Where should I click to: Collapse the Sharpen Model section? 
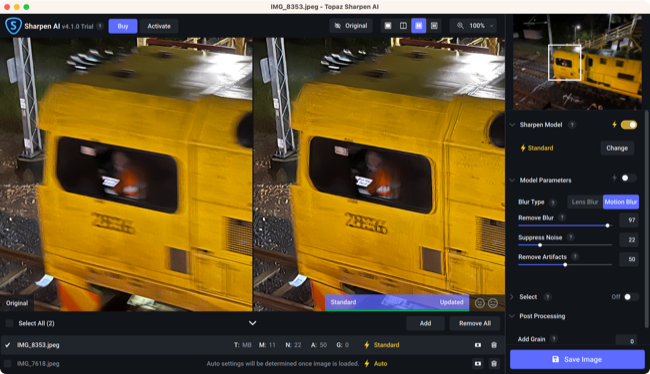click(512, 125)
